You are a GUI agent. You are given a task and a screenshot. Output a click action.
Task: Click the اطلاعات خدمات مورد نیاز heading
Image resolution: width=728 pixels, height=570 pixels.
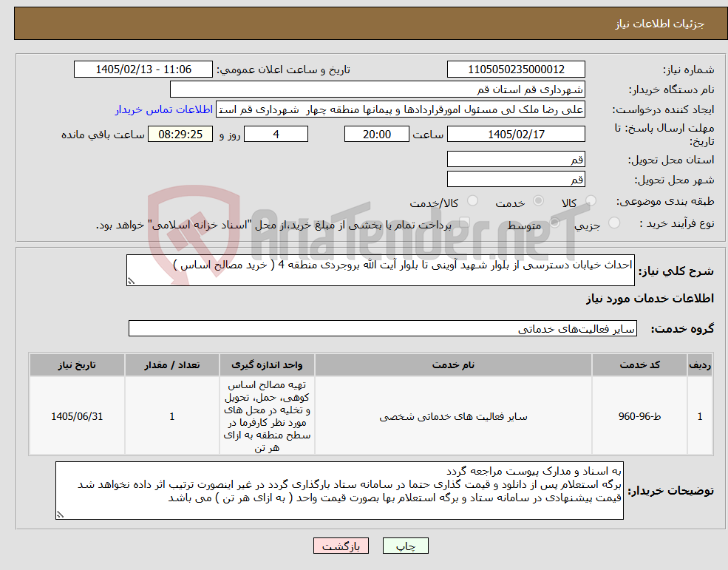pyautogui.click(x=650, y=299)
